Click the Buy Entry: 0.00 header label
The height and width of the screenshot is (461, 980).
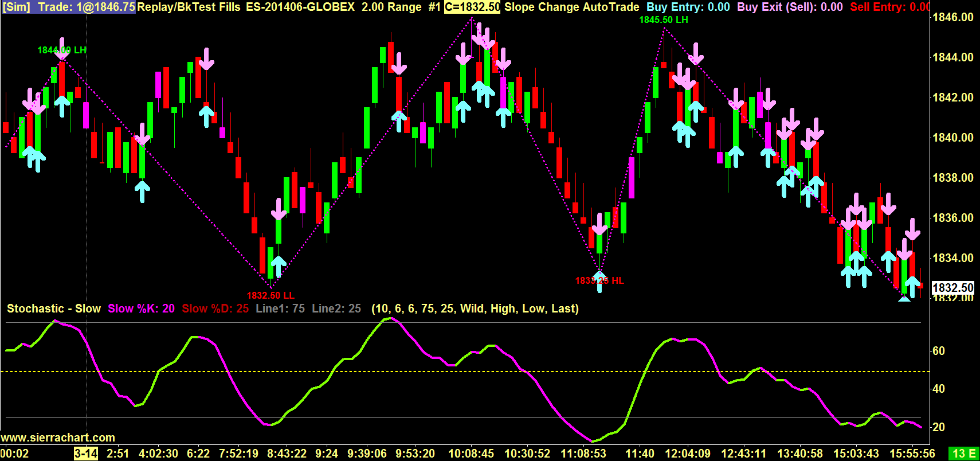[x=688, y=7]
